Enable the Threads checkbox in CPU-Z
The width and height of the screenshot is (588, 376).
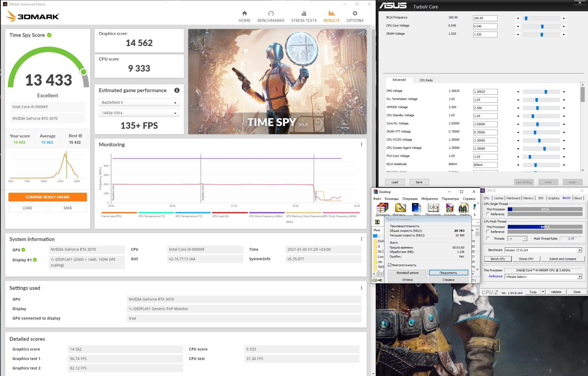pos(488,238)
